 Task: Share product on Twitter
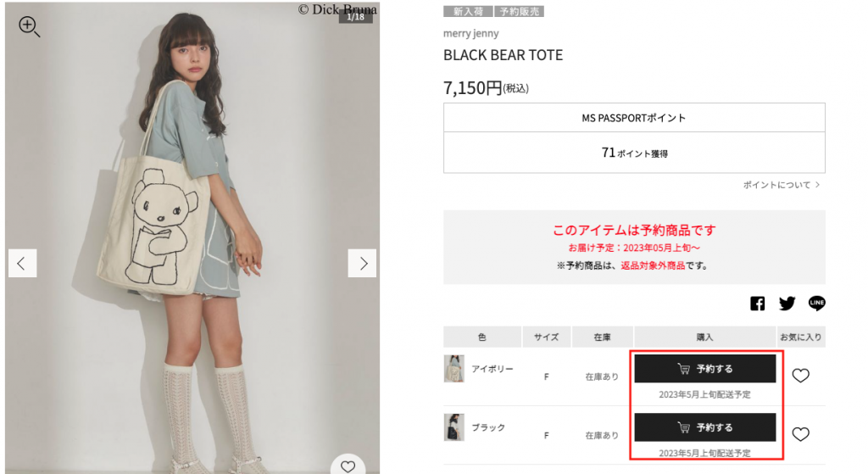point(787,304)
